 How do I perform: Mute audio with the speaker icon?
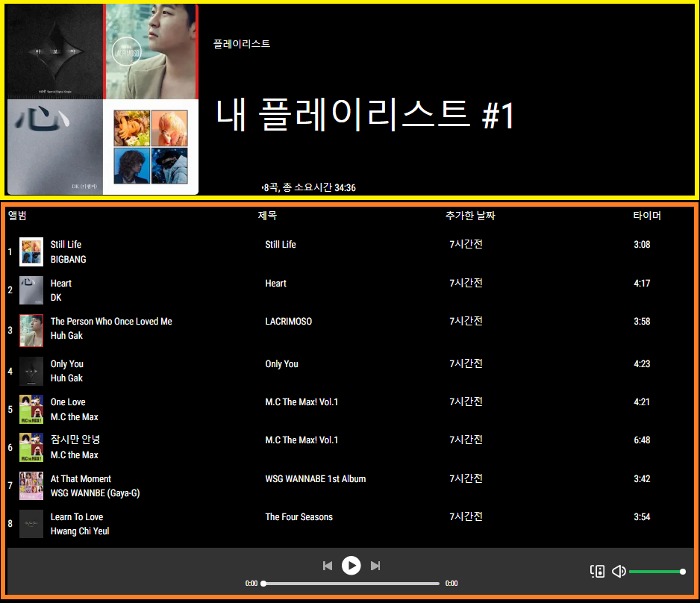(619, 572)
